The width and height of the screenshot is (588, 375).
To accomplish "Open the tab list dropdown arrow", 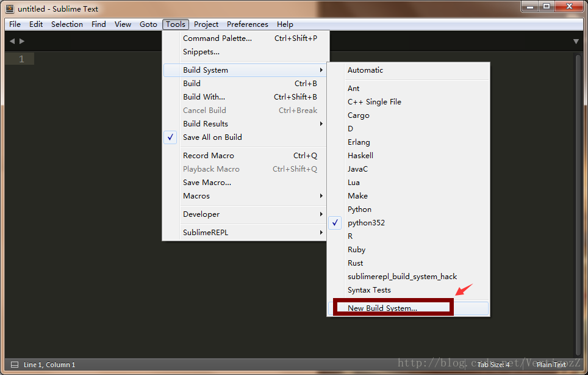I will tap(576, 42).
